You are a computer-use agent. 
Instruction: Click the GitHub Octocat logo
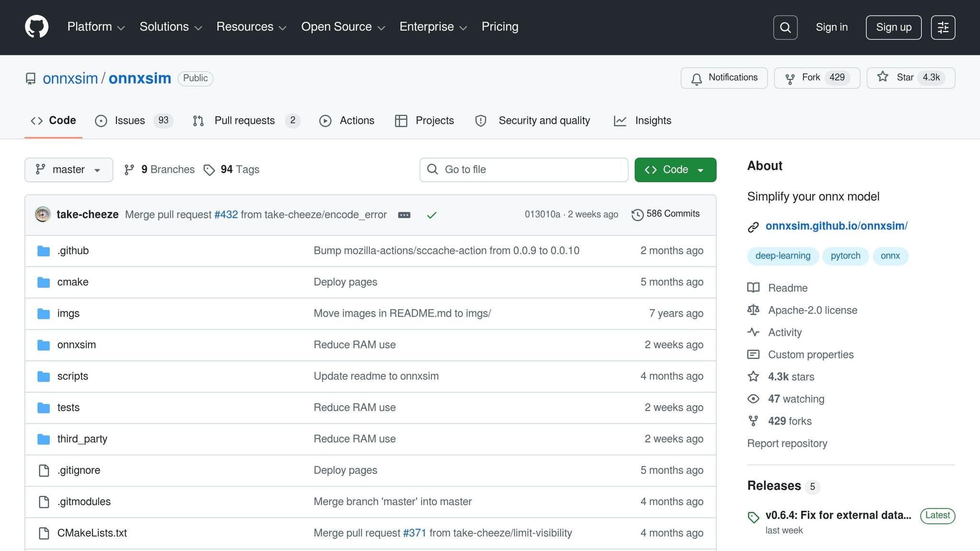coord(36,27)
